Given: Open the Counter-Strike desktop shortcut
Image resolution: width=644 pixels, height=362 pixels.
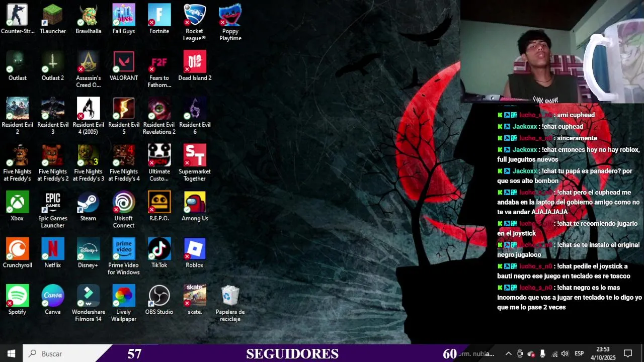Looking at the screenshot, I should (17, 20).
